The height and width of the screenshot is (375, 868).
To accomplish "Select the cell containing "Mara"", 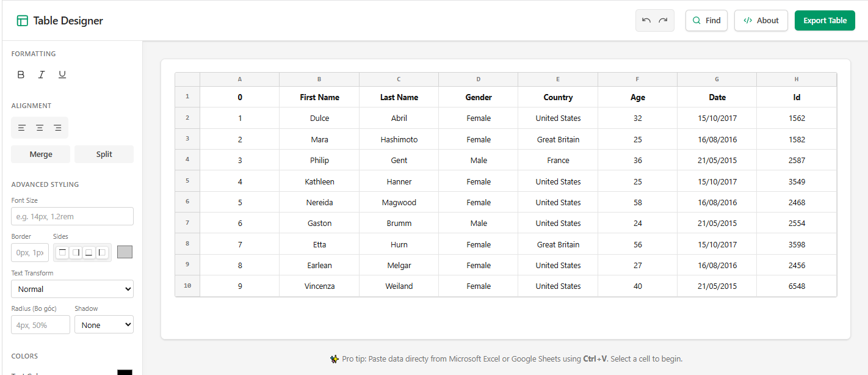I will (x=319, y=139).
